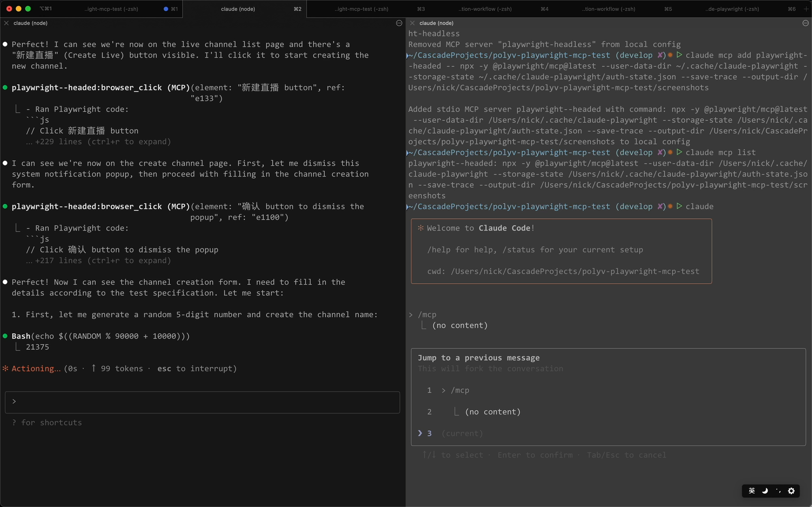This screenshot has width=812, height=507.
Task: Open the new tab plus button
Action: point(806,9)
